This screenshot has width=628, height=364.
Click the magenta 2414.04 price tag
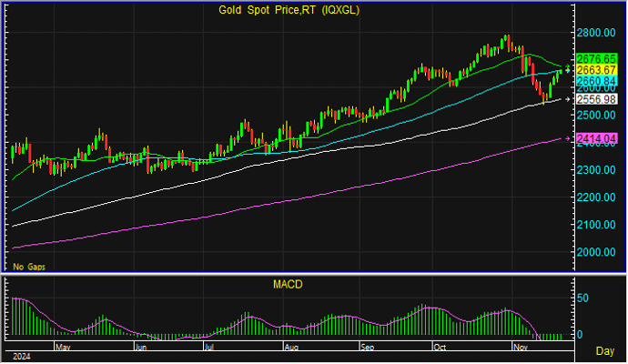pos(597,138)
